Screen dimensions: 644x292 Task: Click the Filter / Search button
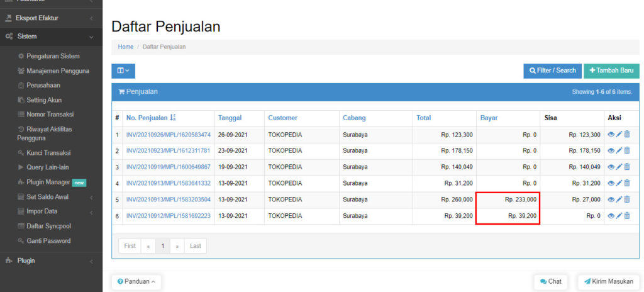[x=552, y=71]
